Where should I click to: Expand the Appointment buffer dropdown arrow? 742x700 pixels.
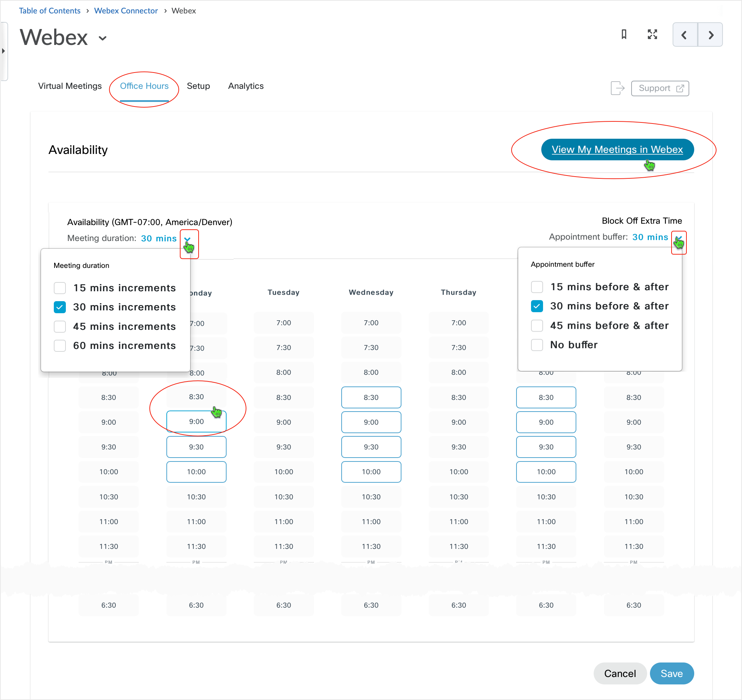click(679, 238)
